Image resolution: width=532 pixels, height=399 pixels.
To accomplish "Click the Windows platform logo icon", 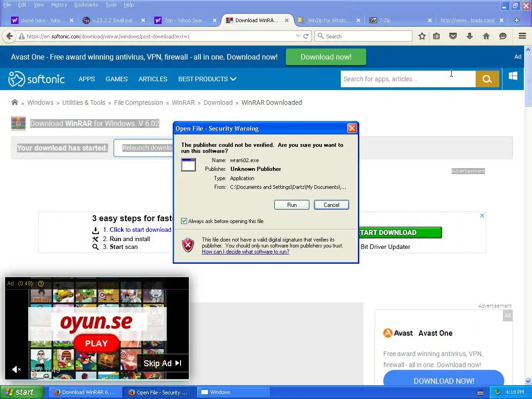I will click(513, 76).
